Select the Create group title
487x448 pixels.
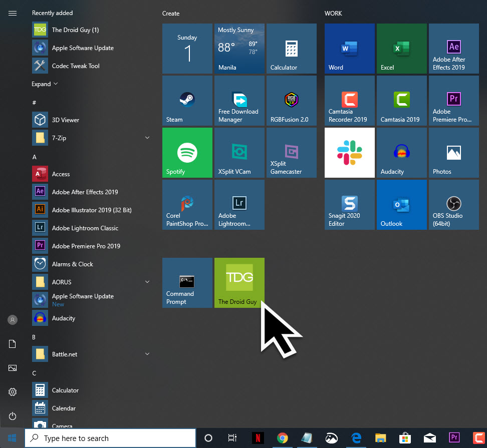coord(171,14)
